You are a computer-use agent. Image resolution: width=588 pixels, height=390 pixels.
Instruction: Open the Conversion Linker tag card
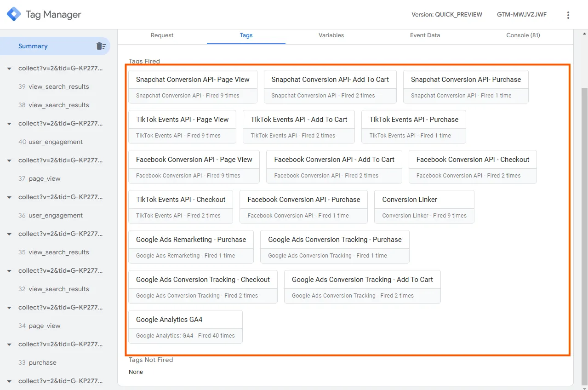pos(424,206)
